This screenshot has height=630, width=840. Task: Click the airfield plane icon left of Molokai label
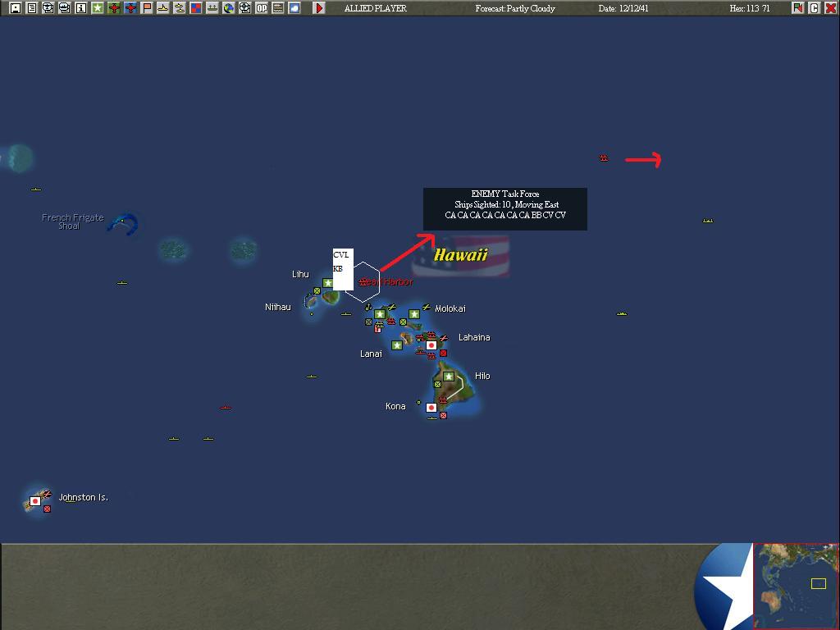coord(426,308)
